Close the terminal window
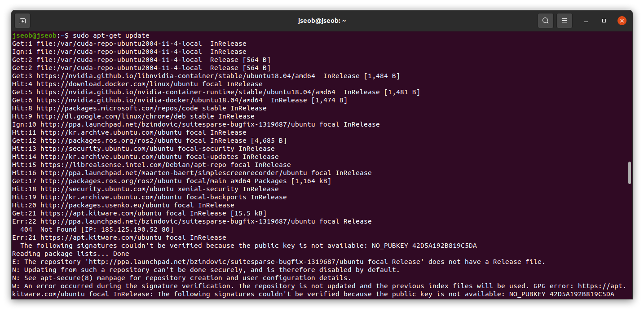 coord(622,21)
